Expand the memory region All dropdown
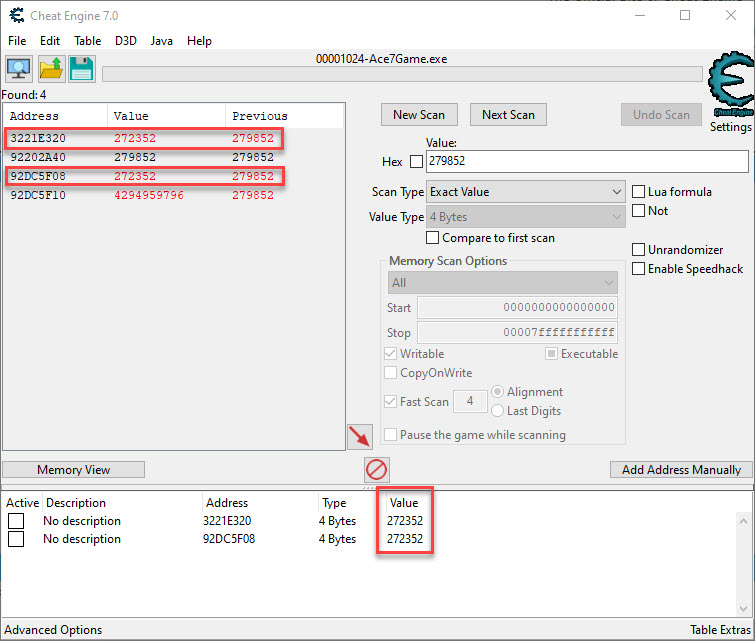Image resolution: width=755 pixels, height=641 pixels. click(x=502, y=283)
